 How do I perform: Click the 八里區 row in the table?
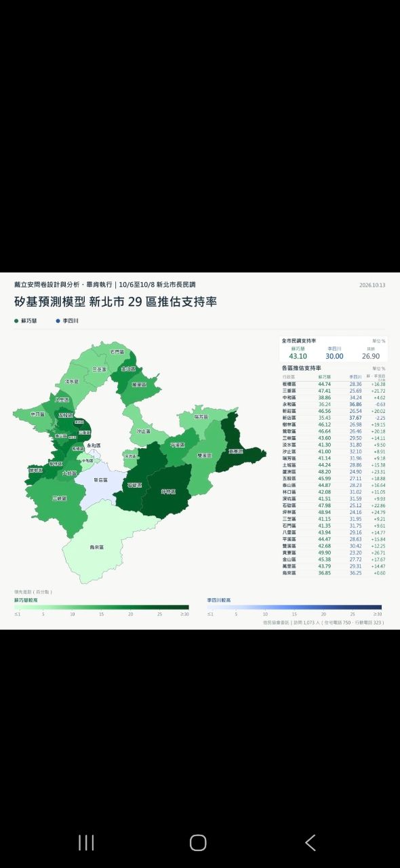click(x=334, y=532)
